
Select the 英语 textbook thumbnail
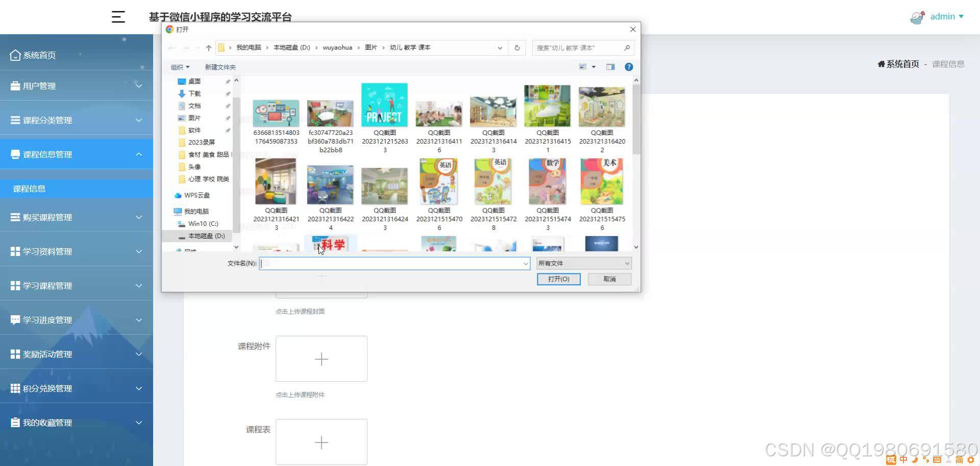[x=439, y=181]
